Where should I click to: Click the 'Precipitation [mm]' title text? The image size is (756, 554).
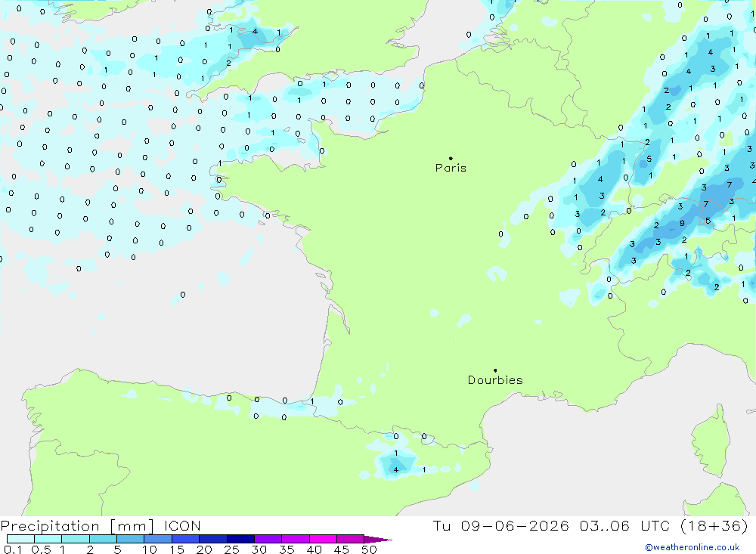[77, 526]
